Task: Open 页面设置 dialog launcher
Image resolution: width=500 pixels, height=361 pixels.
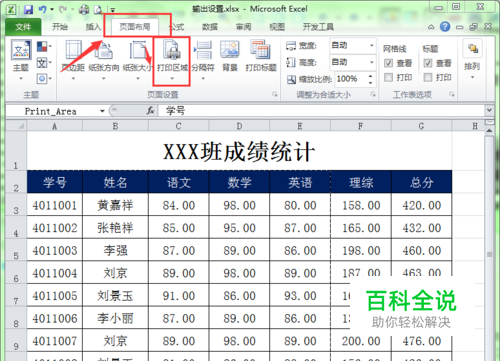Action: [275, 95]
